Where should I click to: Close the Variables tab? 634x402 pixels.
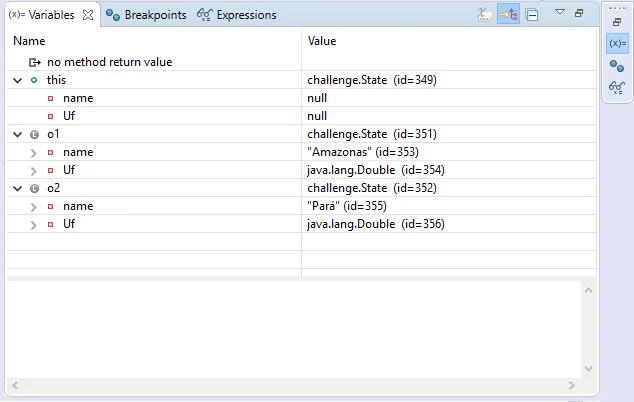[87, 15]
